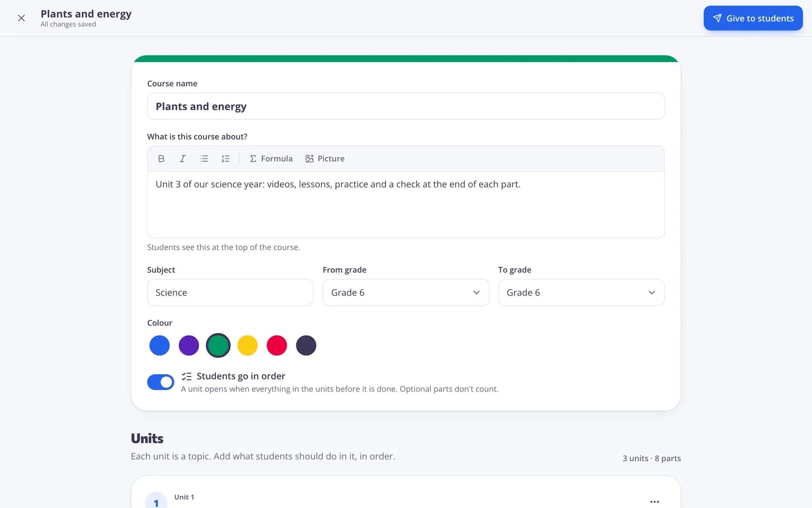Choose the purple colour swatch

189,345
